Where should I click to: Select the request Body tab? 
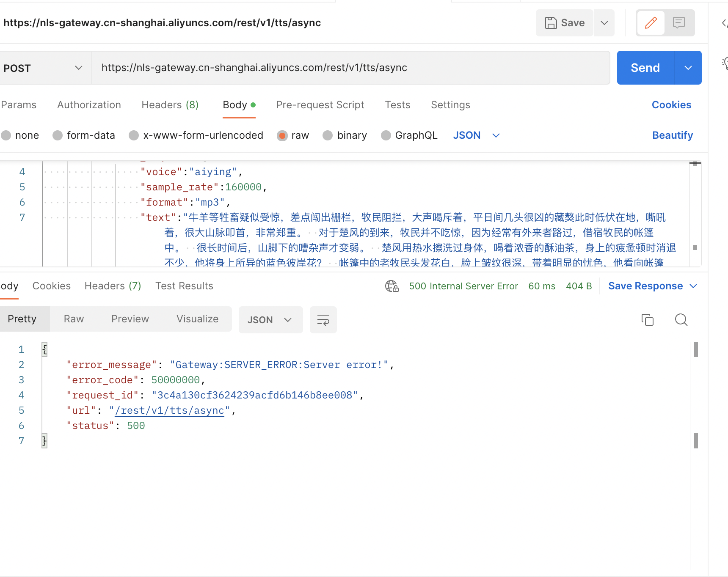pos(239,105)
